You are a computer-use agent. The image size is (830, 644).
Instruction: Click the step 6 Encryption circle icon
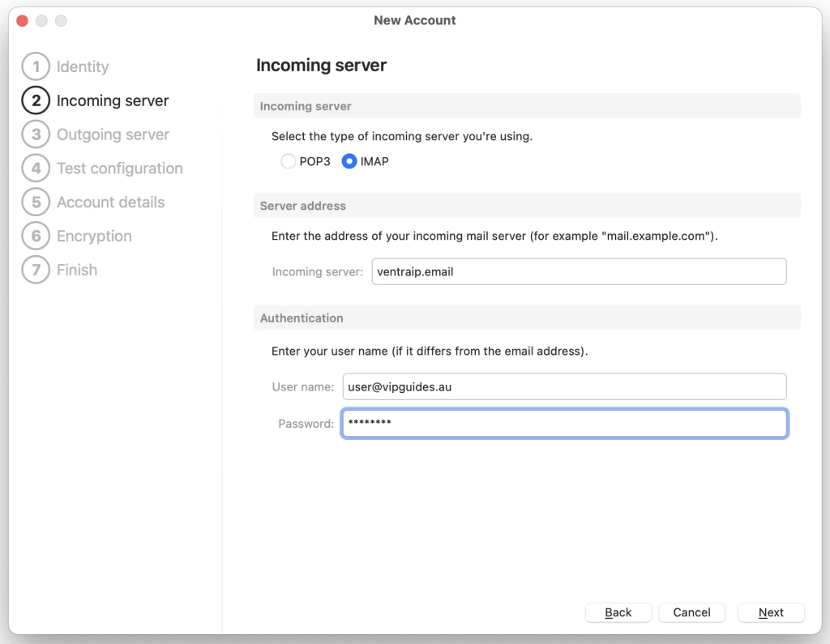coord(36,236)
